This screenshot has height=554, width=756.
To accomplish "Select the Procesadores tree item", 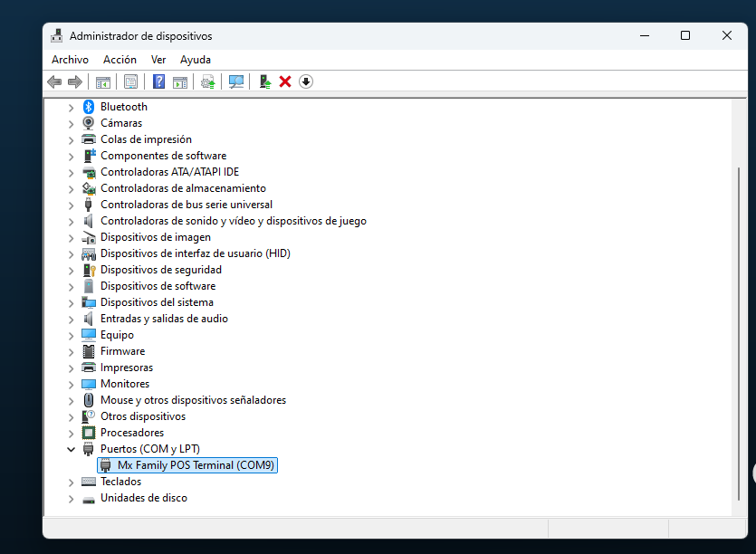I will 131,433.
